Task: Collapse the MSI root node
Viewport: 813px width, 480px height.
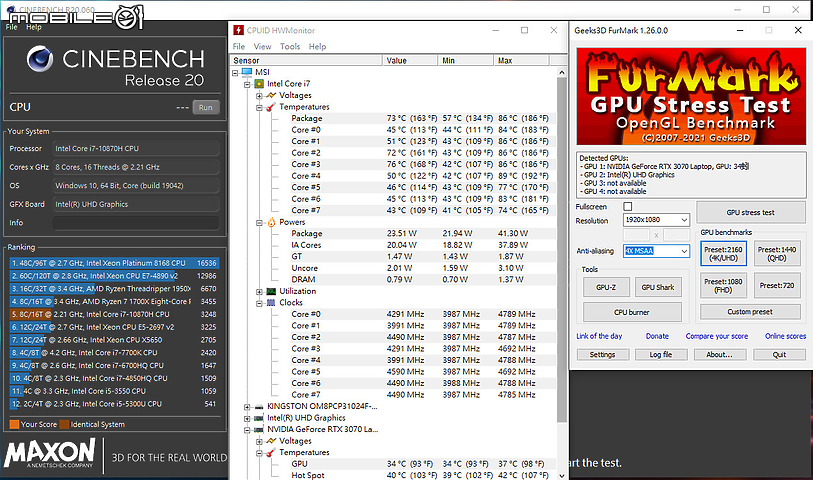Action: [x=235, y=73]
